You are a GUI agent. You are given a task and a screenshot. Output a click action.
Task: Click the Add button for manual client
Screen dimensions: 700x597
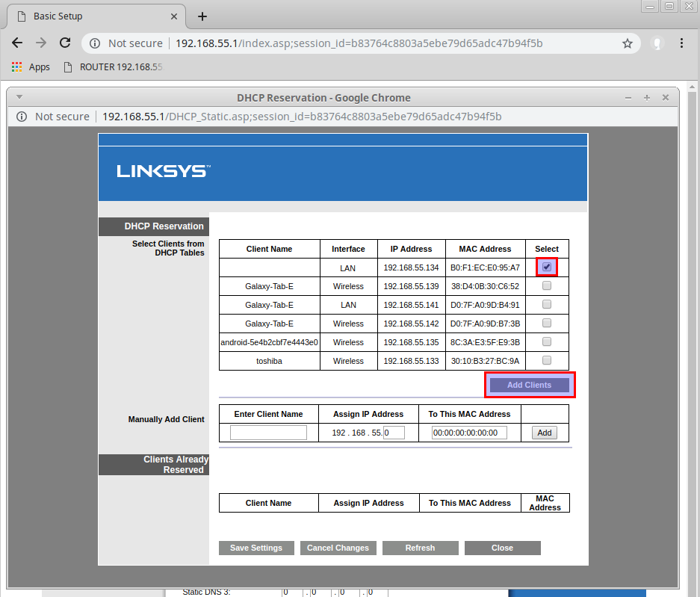click(x=544, y=433)
